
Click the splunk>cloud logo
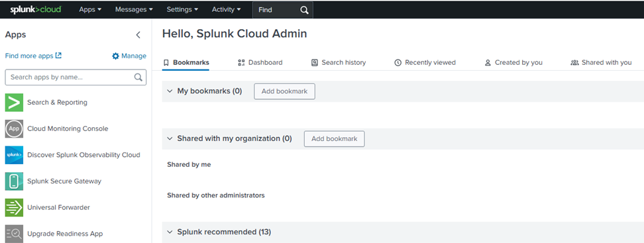35,9
